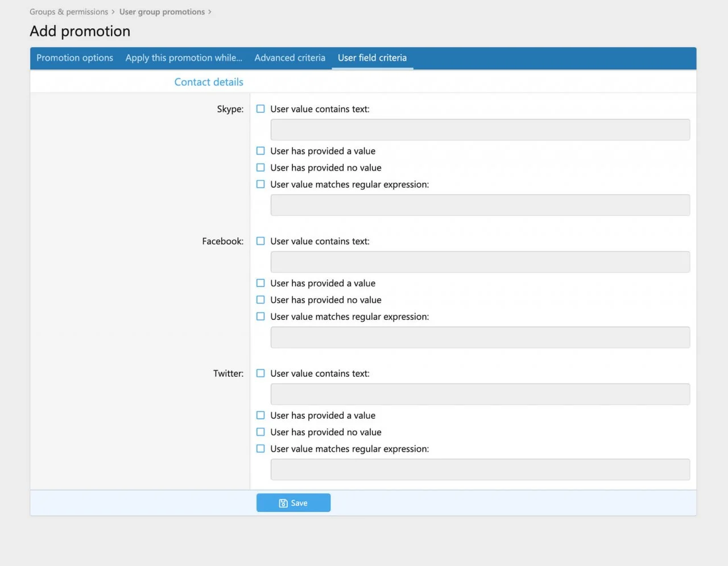
Task: Open User group promotions breadcrumb link
Action: [x=162, y=12]
